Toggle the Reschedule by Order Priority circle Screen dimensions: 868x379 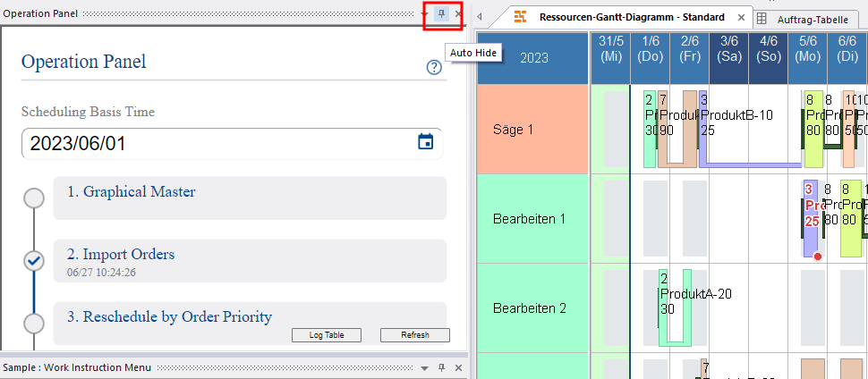[34, 323]
